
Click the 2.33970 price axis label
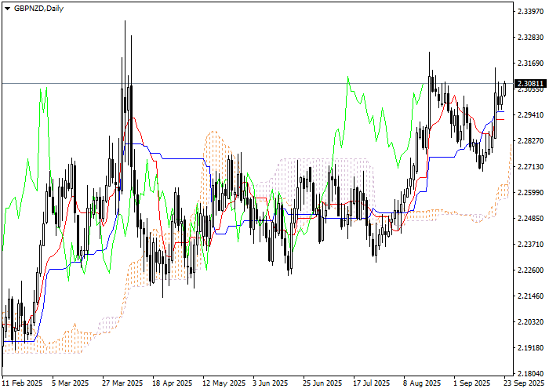[530, 11]
